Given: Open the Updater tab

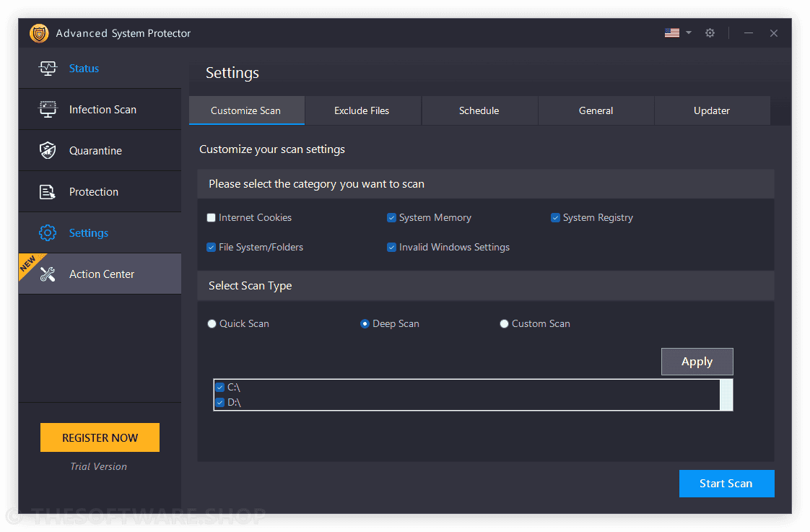Looking at the screenshot, I should 712,110.
